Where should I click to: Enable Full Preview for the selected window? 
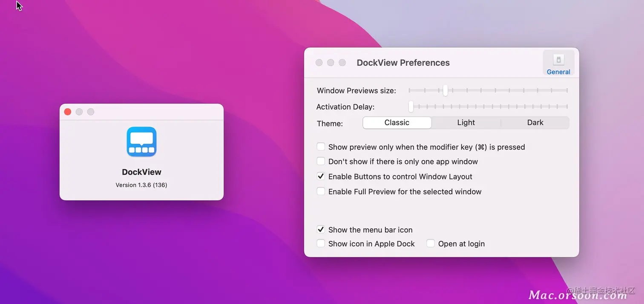321,191
